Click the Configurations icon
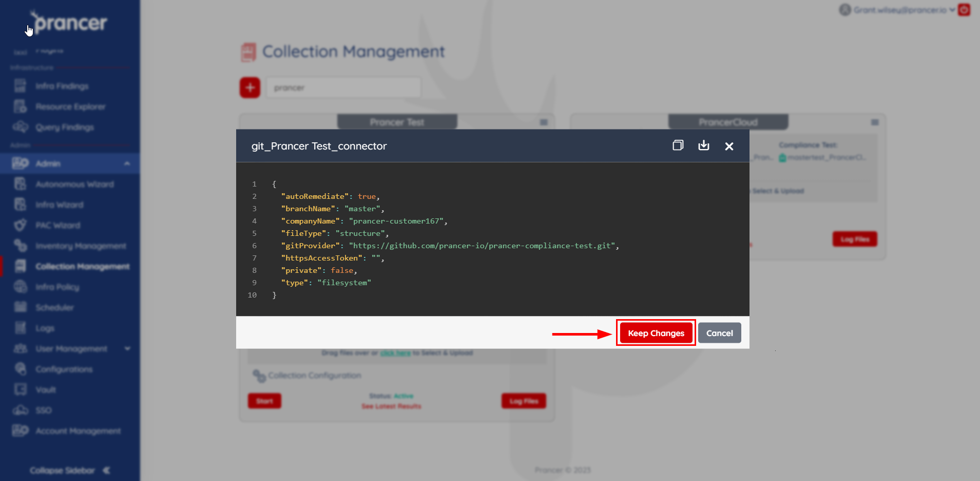This screenshot has width=980, height=481. (x=21, y=369)
